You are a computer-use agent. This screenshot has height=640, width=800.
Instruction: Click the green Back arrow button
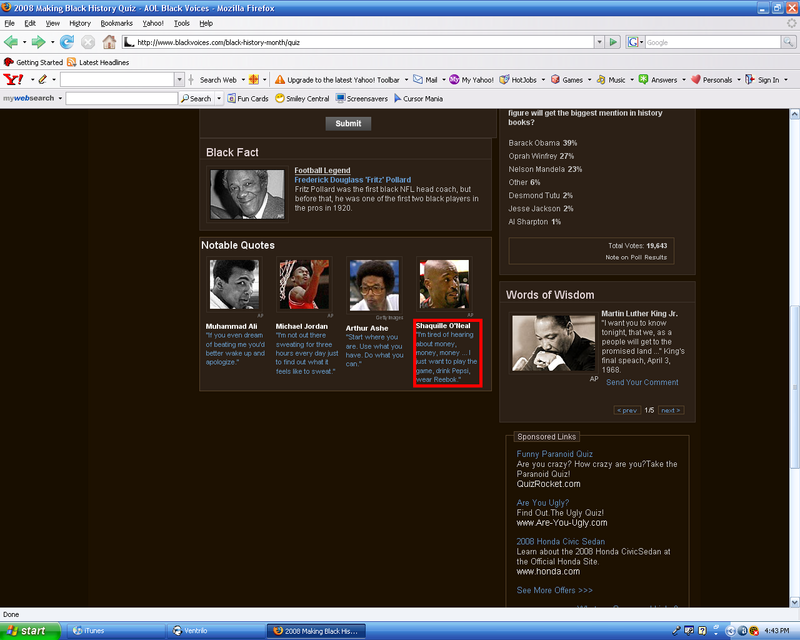pos(12,42)
